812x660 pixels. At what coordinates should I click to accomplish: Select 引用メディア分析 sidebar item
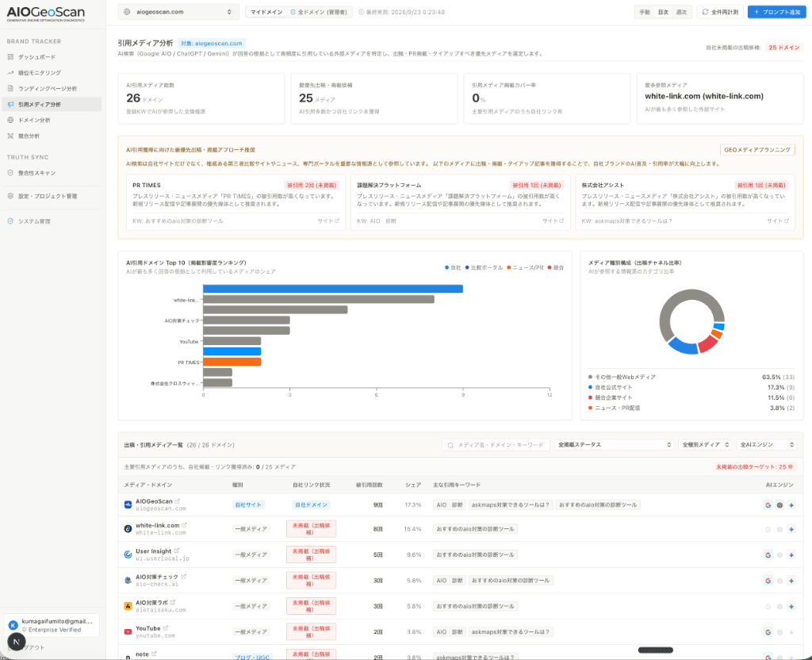click(x=52, y=104)
